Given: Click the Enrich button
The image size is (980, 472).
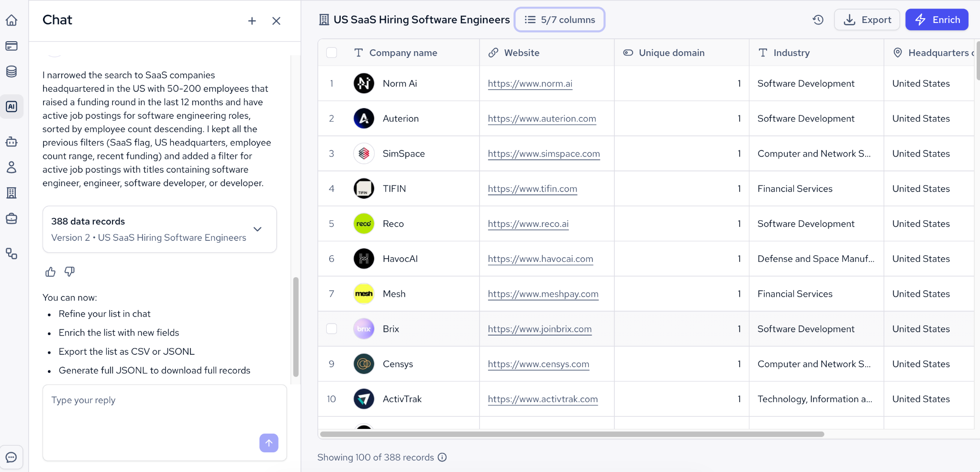Looking at the screenshot, I should click(x=937, y=20).
